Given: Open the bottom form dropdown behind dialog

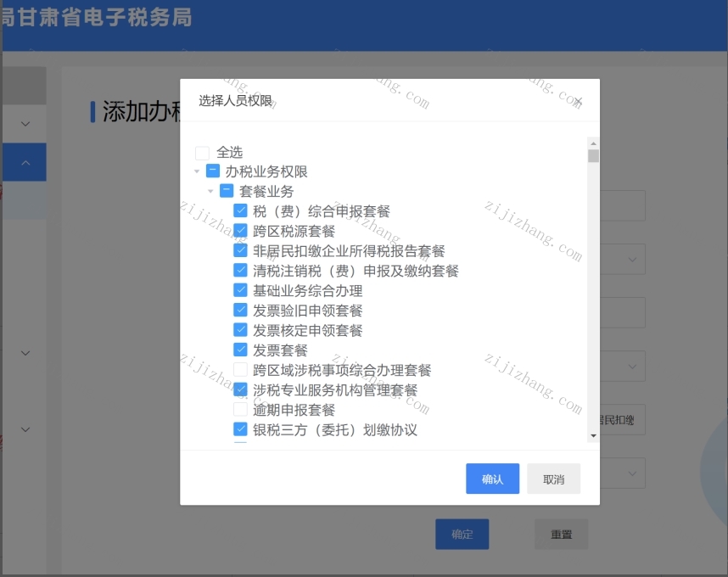Looking at the screenshot, I should pyautogui.click(x=632, y=473).
